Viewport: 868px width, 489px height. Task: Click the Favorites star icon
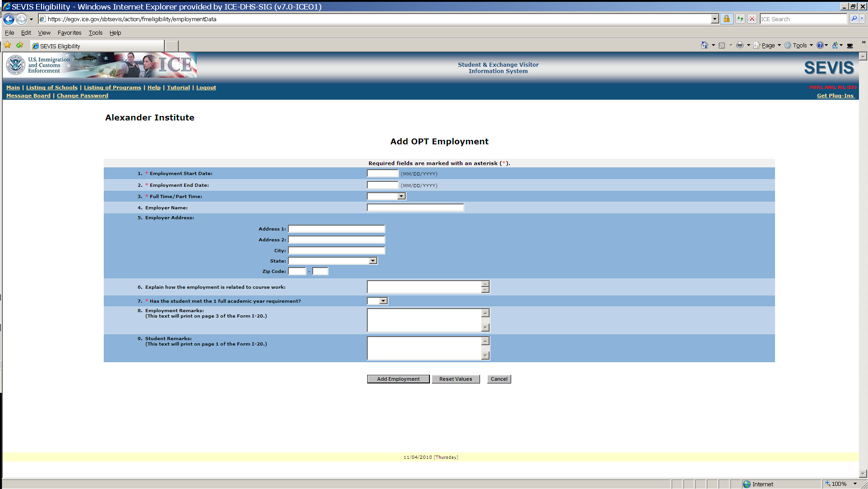8,45
